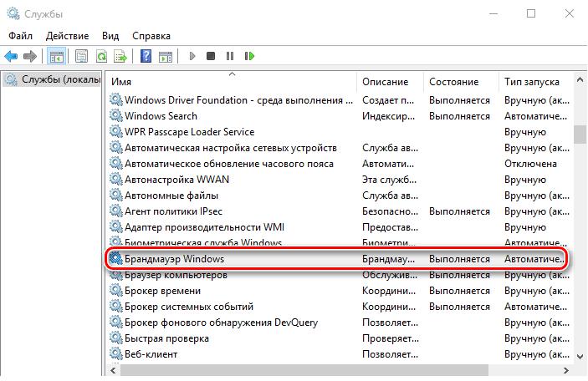This screenshot has height=381, width=588.
Task: Click Эта служб... description cell
Action: click(389, 180)
